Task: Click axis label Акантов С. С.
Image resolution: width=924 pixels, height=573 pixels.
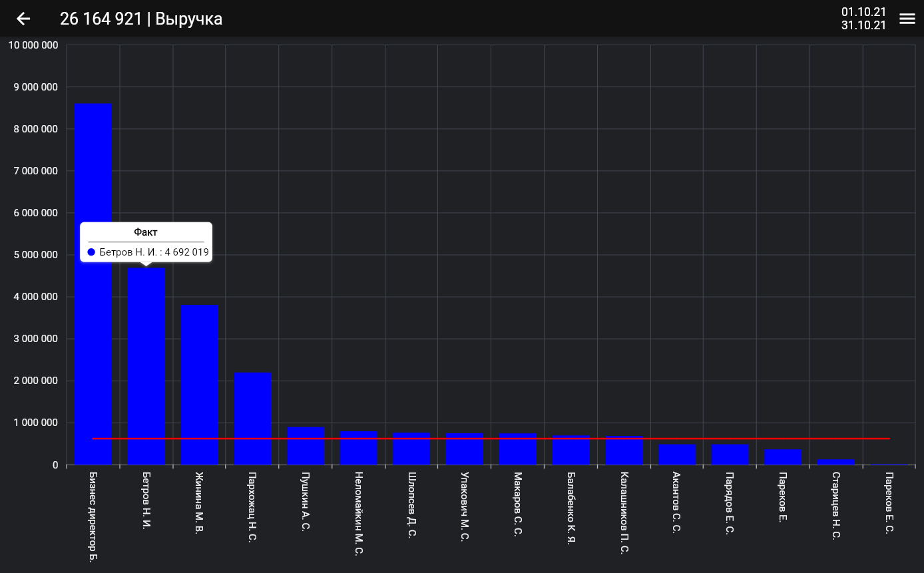Action: [x=677, y=502]
